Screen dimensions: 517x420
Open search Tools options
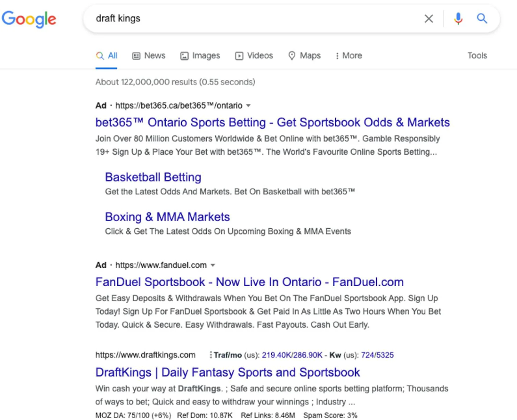477,55
